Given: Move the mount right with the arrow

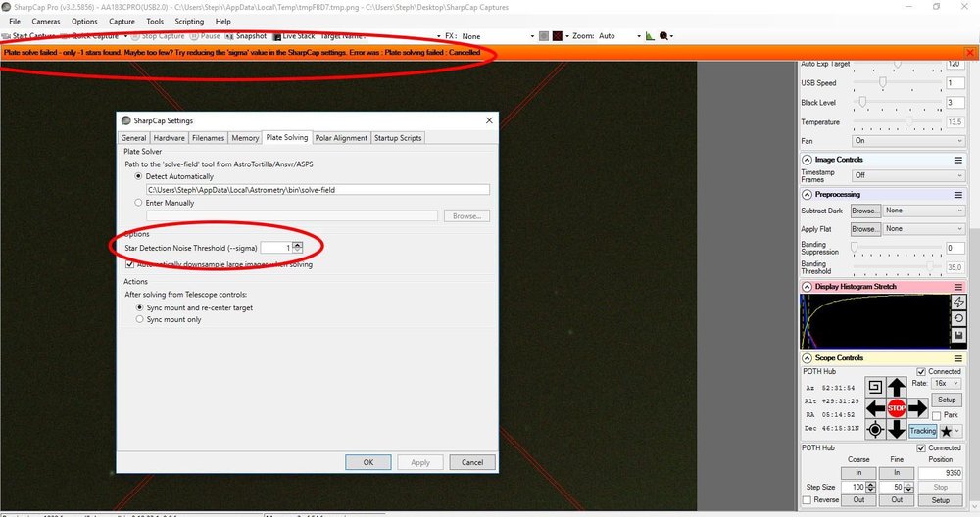Looking at the screenshot, I should click(917, 408).
